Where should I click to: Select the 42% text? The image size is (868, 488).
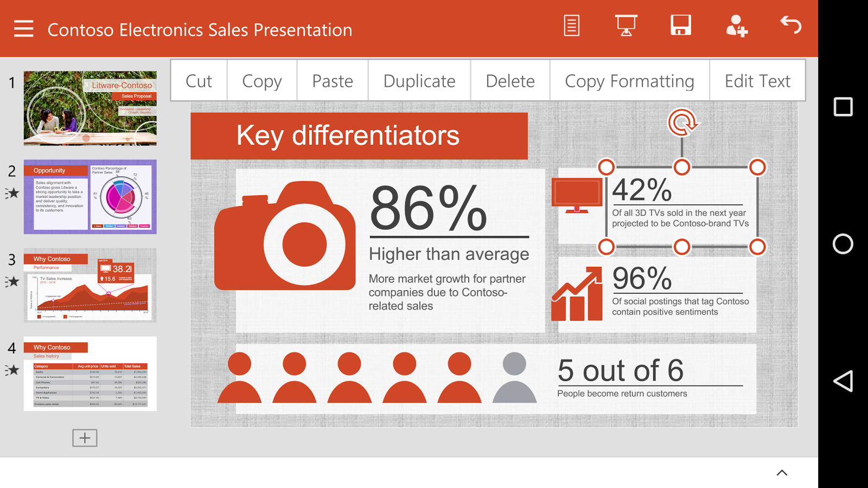642,190
